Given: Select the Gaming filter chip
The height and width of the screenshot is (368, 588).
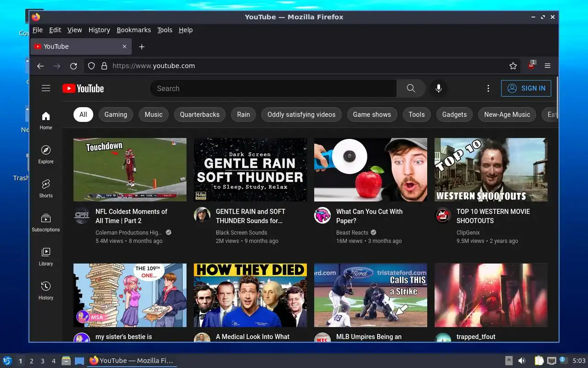Looking at the screenshot, I should pos(116,115).
